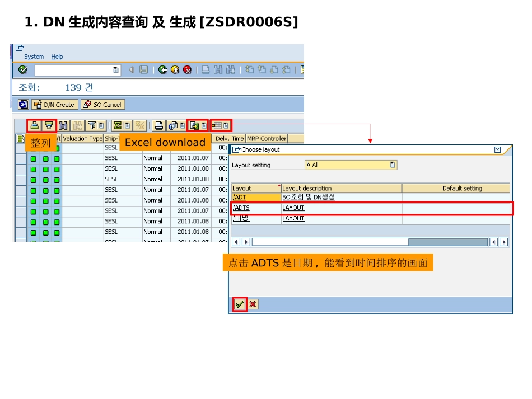
Task: Select the /내역 layout link
Action: (x=241, y=218)
